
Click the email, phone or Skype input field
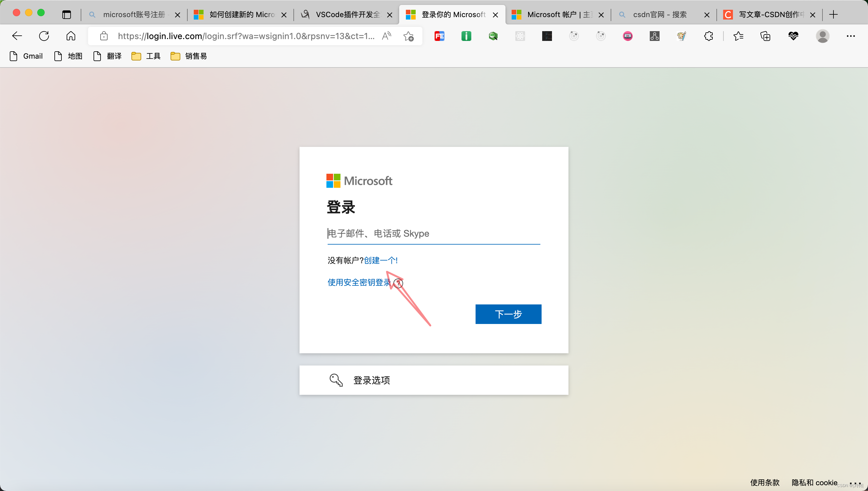(433, 233)
